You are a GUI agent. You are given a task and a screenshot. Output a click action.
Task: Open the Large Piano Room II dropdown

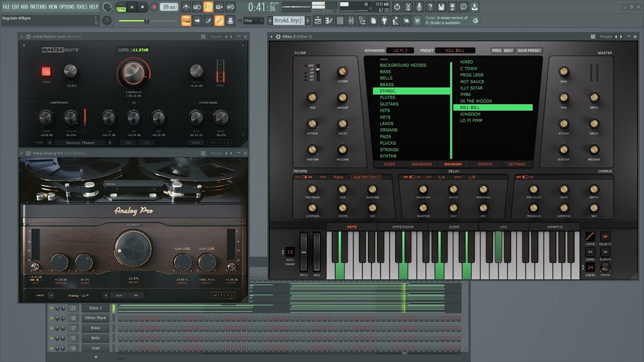(367, 177)
